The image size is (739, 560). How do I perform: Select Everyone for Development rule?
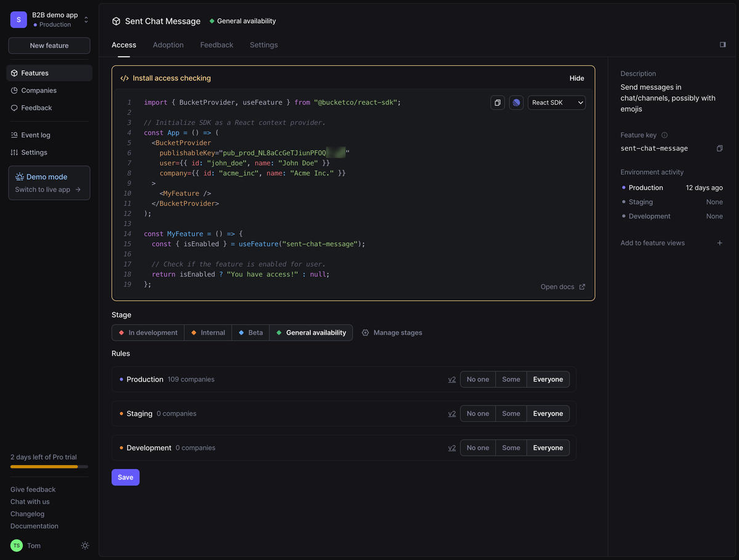coord(548,448)
